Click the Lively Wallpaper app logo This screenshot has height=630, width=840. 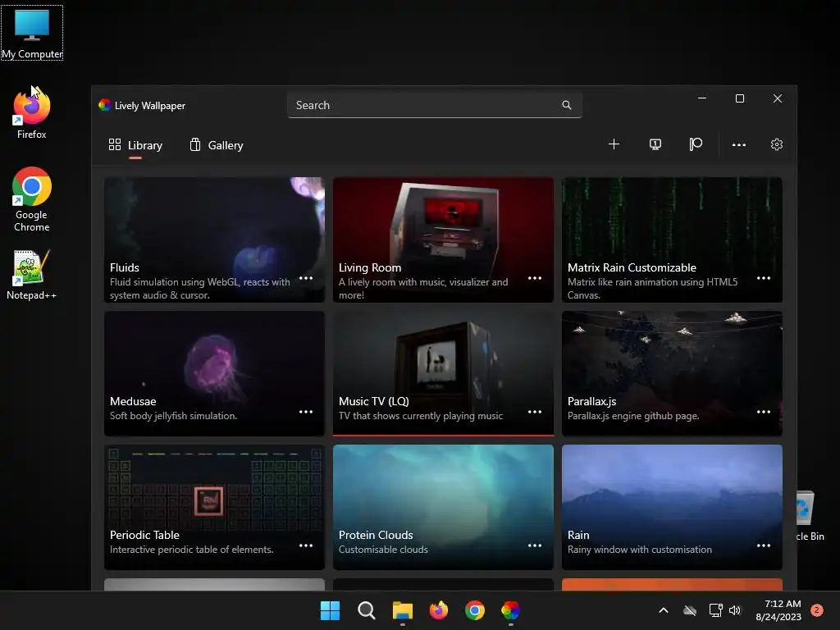pyautogui.click(x=104, y=105)
